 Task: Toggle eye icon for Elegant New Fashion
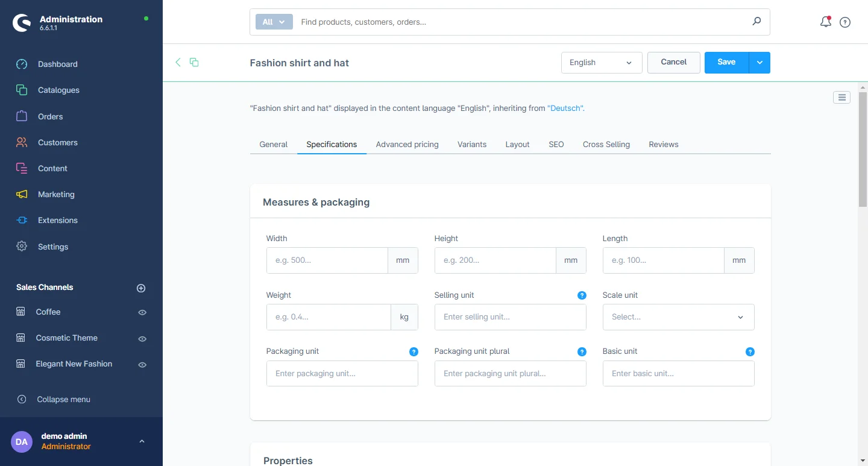tap(142, 365)
